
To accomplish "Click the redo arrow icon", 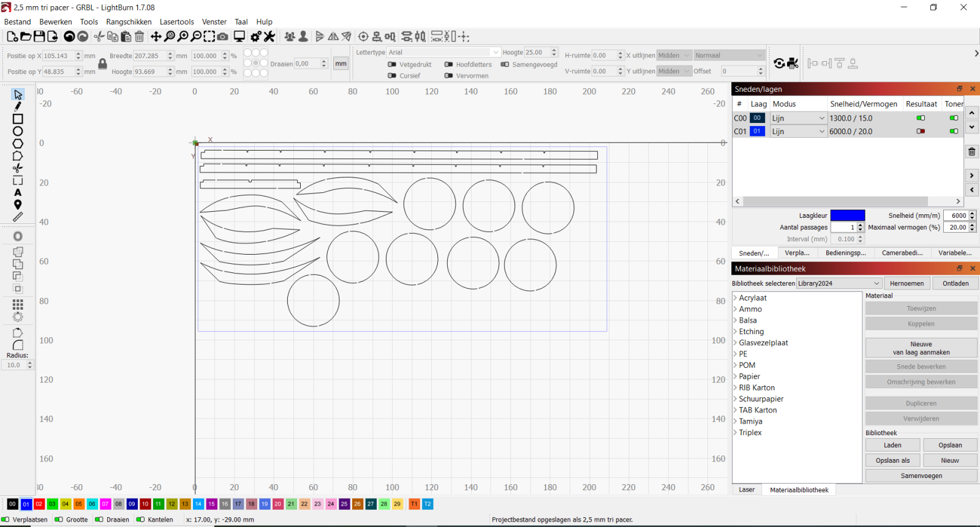I will click(x=83, y=37).
